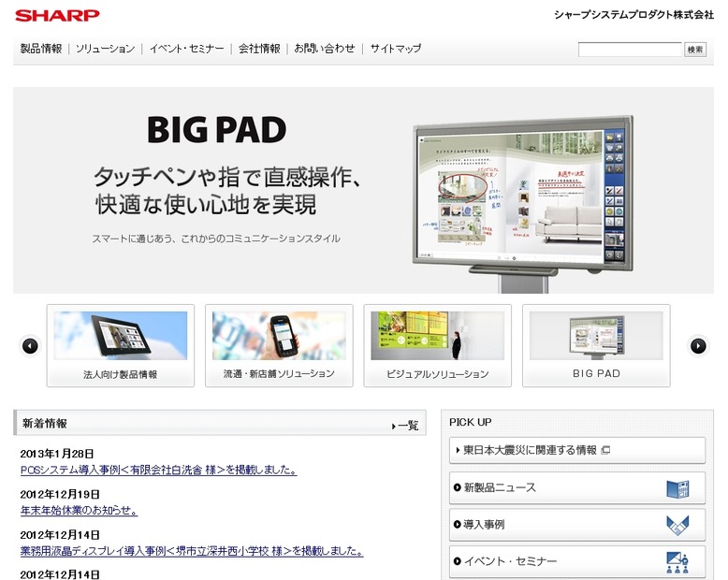The height and width of the screenshot is (580, 728).
Task: Click the 2013年1月28日 news date
Action: tap(57, 454)
